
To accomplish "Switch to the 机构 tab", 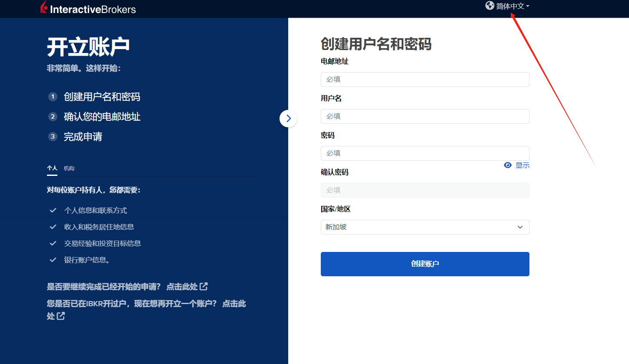I will (69, 168).
